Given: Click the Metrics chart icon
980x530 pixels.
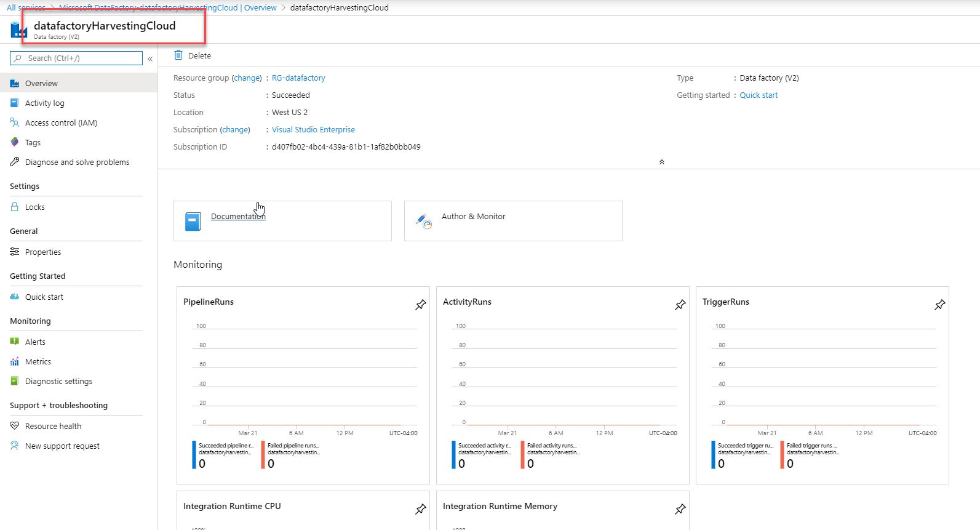Looking at the screenshot, I should 15,362.
